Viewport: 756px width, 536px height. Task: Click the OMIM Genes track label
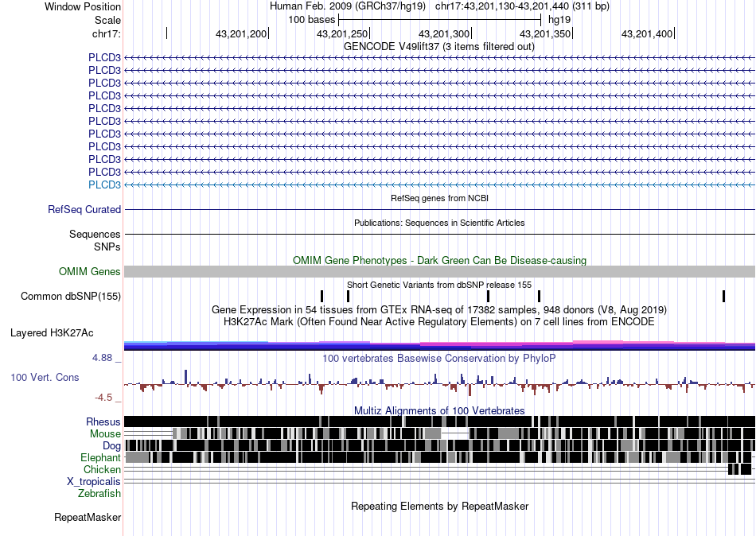click(x=90, y=272)
